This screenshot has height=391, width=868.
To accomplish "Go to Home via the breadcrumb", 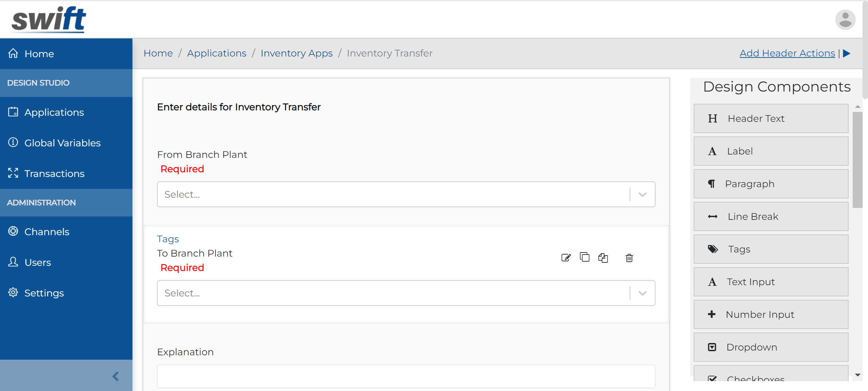I will [158, 53].
